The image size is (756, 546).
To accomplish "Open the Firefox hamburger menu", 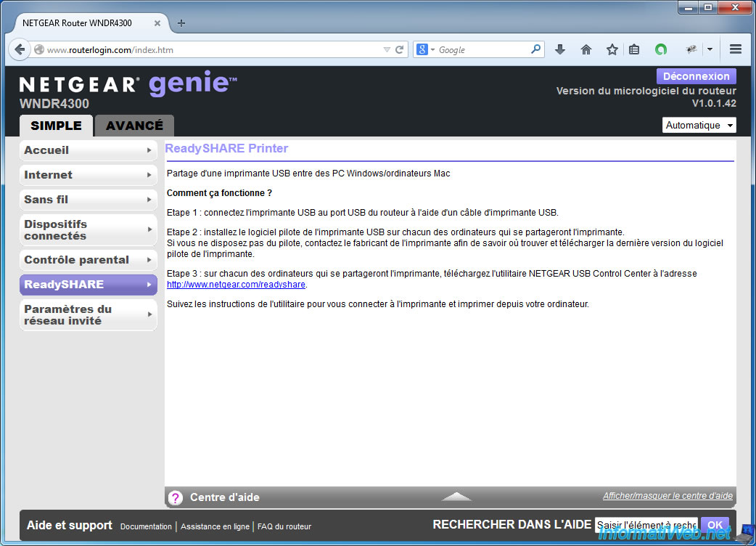I will 735,49.
